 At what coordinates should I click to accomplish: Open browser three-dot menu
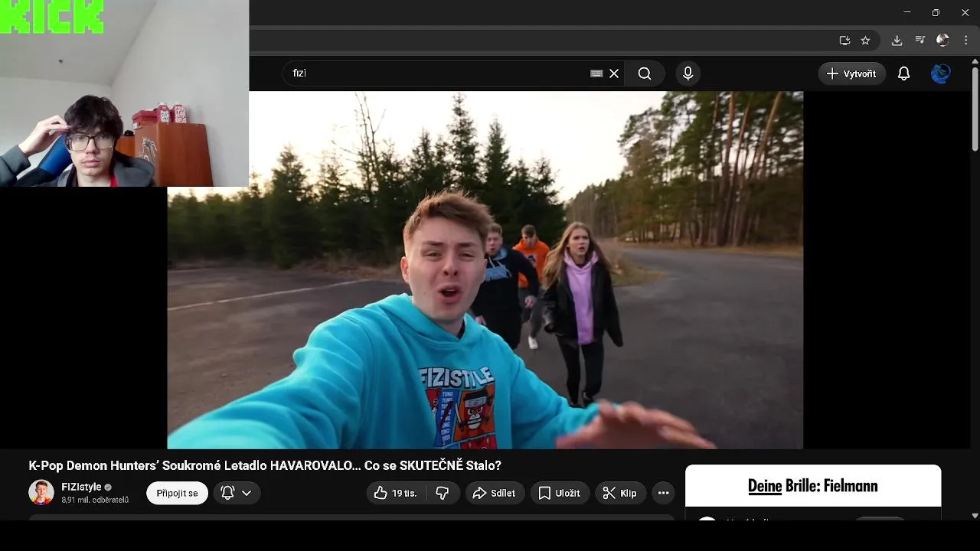pos(966,41)
